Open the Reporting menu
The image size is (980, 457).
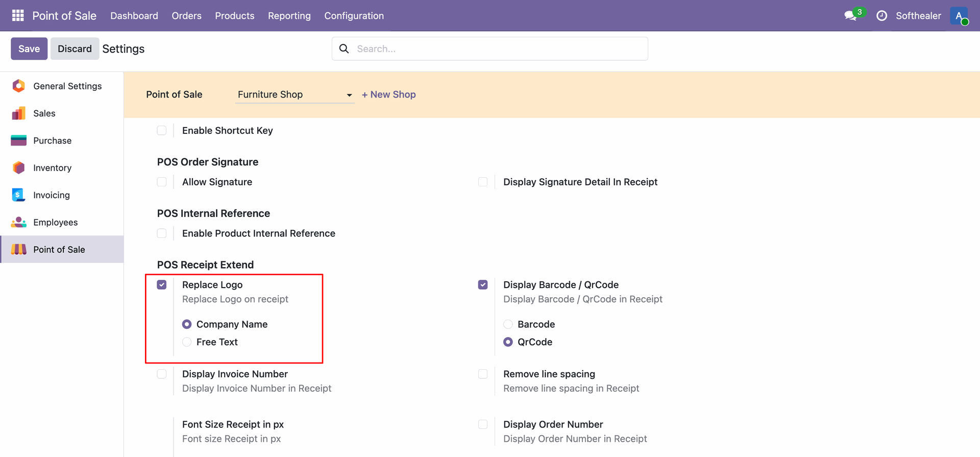(289, 16)
